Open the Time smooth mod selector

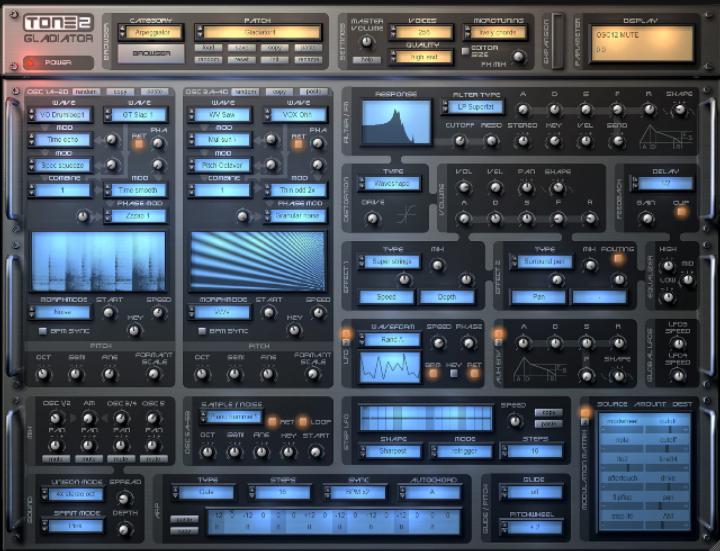pos(136,190)
